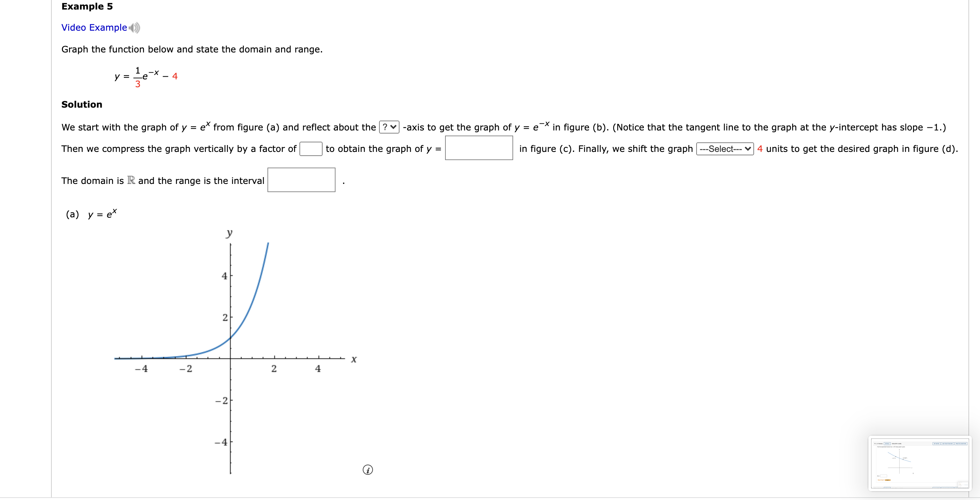Open the "?" axis-selection dropdown
Screen dimensions: 980x500
pos(389,127)
